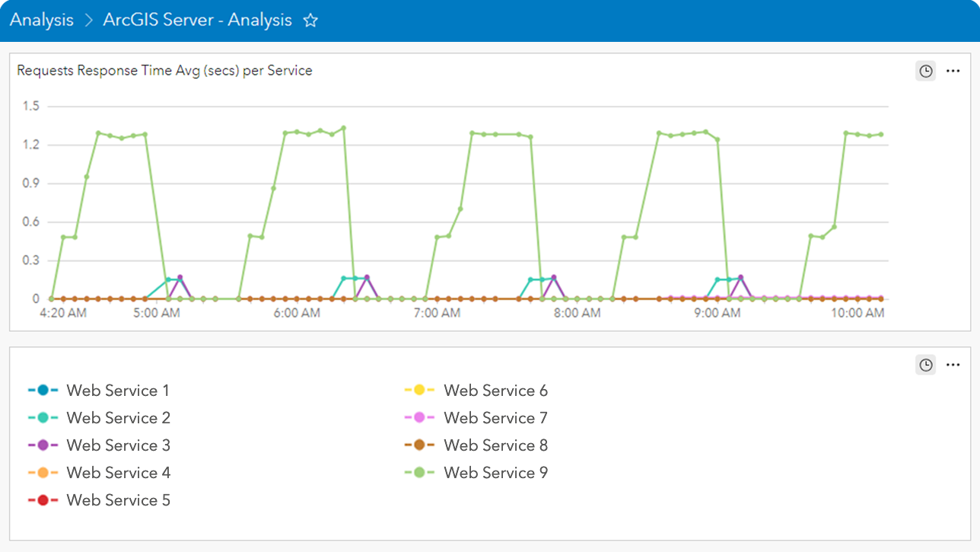Toggle visibility of Web Service 6
The width and height of the screenshot is (980, 552).
point(495,390)
